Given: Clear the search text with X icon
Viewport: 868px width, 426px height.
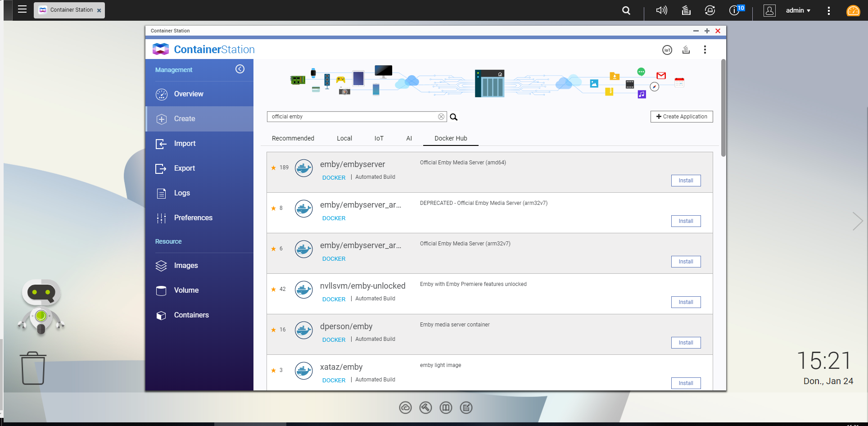Looking at the screenshot, I should [441, 117].
